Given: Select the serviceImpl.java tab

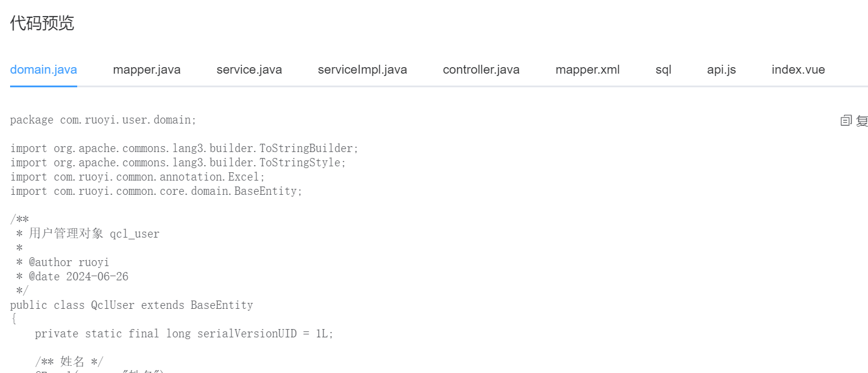Looking at the screenshot, I should (x=362, y=69).
